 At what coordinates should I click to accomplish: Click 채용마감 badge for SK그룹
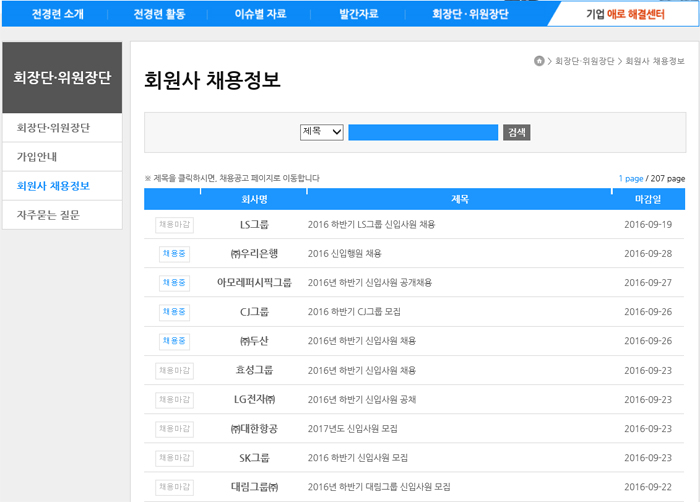point(174,458)
